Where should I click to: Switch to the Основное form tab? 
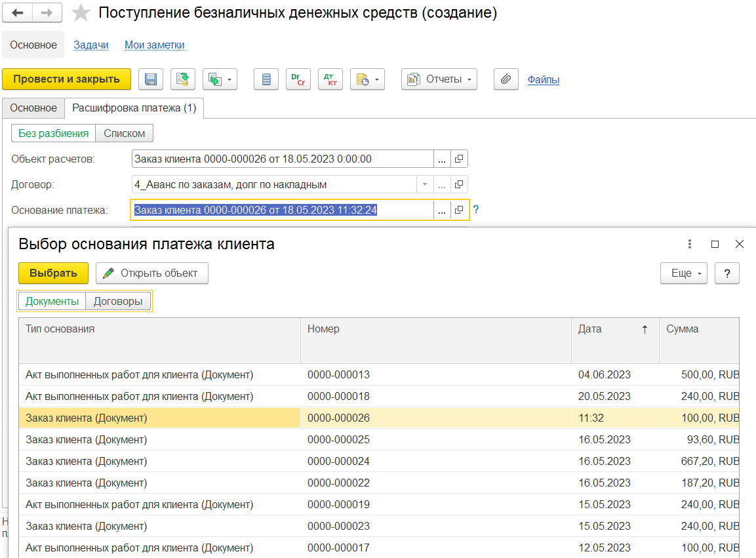pos(33,108)
